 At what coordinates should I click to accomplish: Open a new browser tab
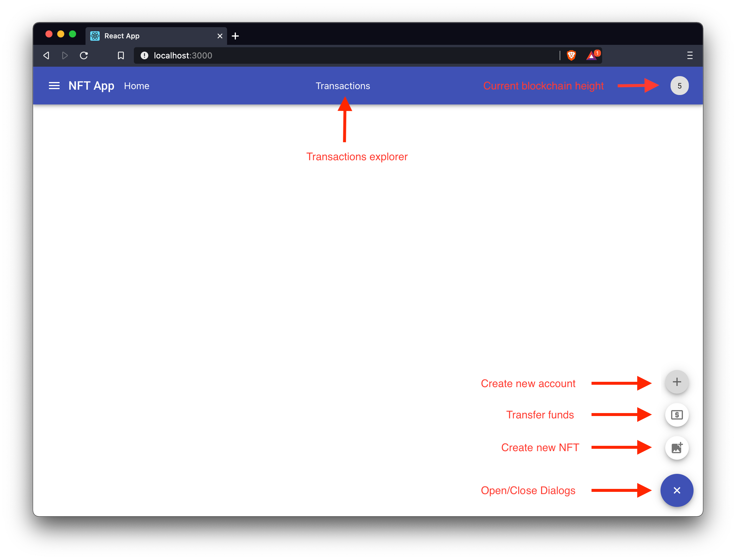(x=235, y=36)
